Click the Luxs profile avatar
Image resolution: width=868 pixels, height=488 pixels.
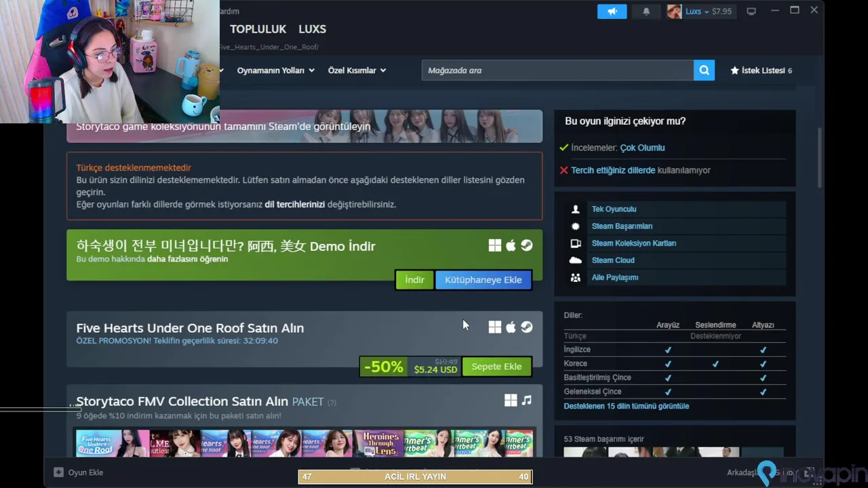(674, 12)
